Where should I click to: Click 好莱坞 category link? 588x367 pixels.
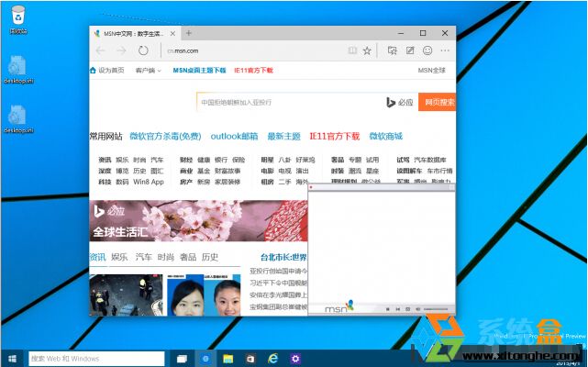305,160
